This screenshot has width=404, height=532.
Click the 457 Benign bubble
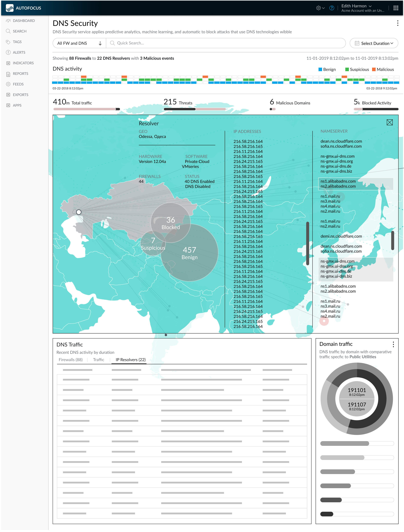point(189,253)
